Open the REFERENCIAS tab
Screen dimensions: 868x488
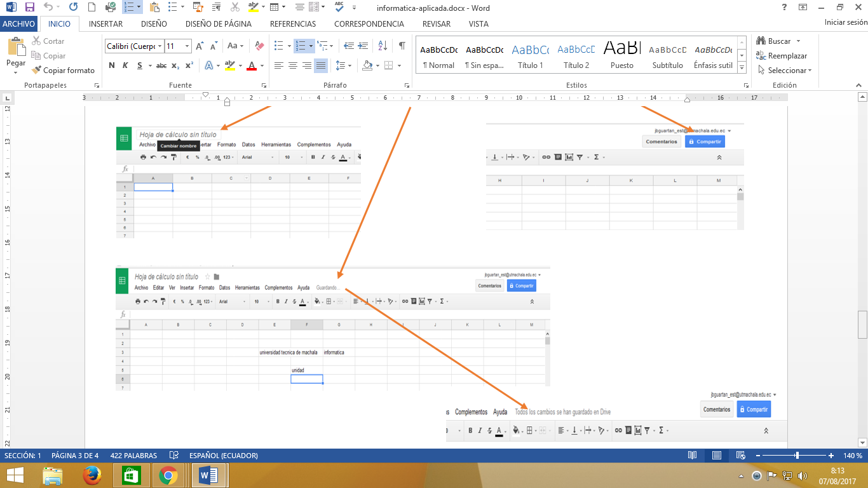point(293,24)
